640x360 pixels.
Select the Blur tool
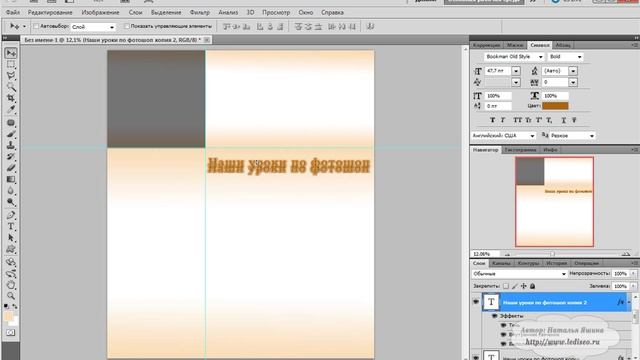[11, 191]
